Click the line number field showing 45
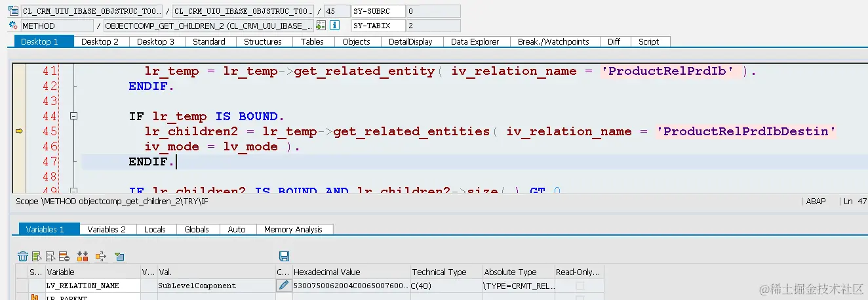This screenshot has height=300, width=868. 336,11
